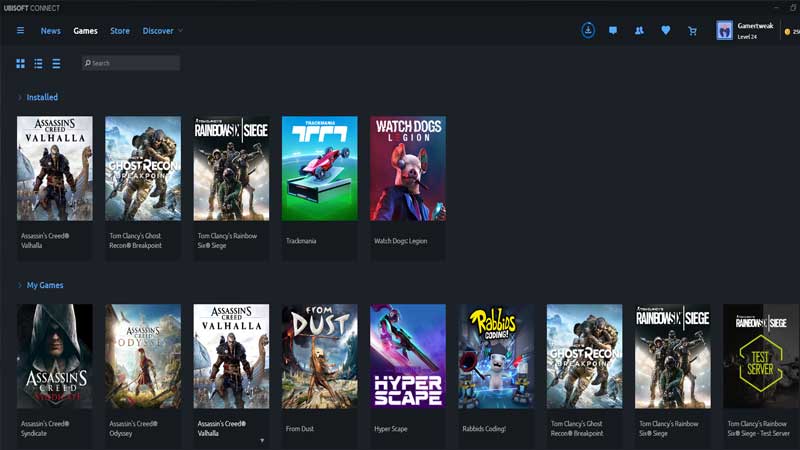This screenshot has width=800, height=450.
Task: Open the From Dust cover
Action: [319, 356]
